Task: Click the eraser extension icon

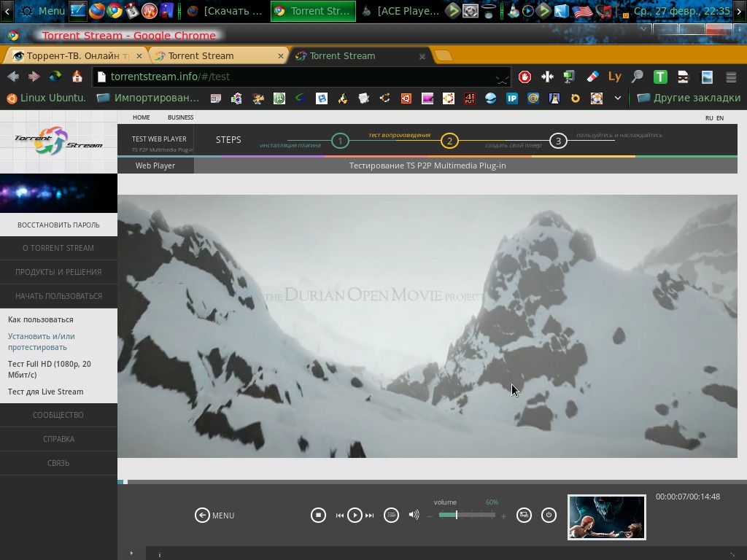Action: point(592,77)
